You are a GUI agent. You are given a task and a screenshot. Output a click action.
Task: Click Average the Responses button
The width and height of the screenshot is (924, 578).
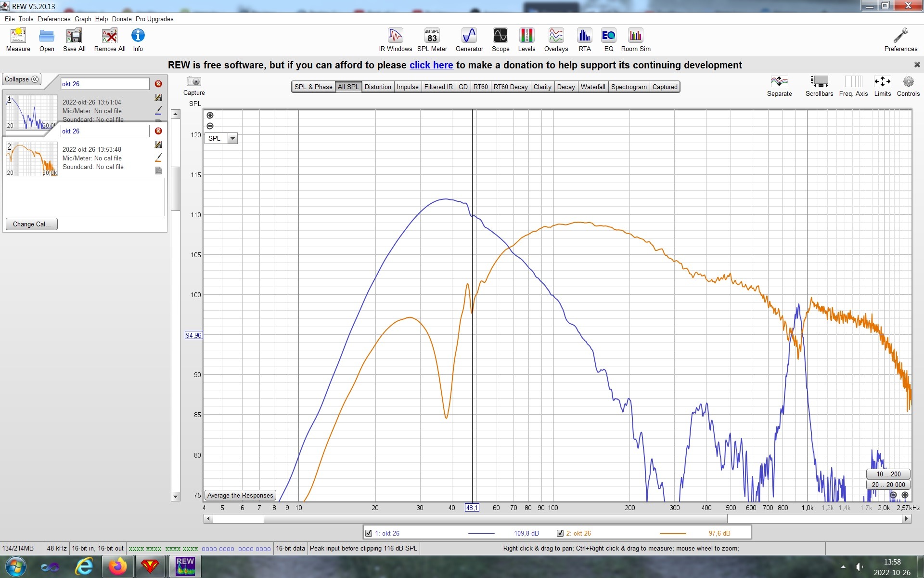click(x=240, y=496)
